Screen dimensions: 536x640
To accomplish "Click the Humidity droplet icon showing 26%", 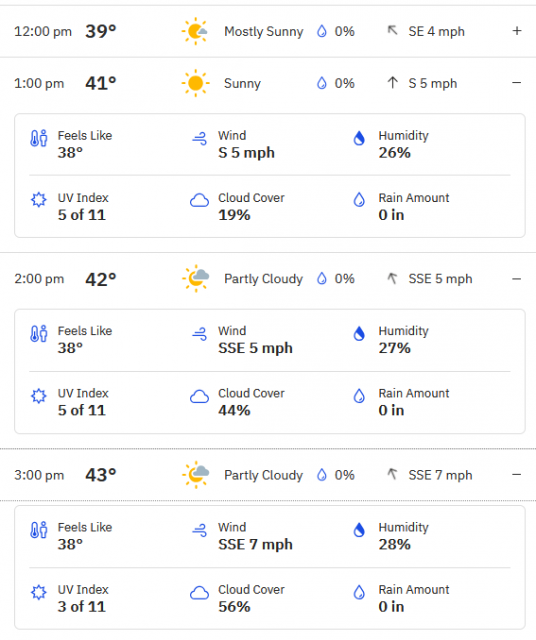I will (x=359, y=138).
